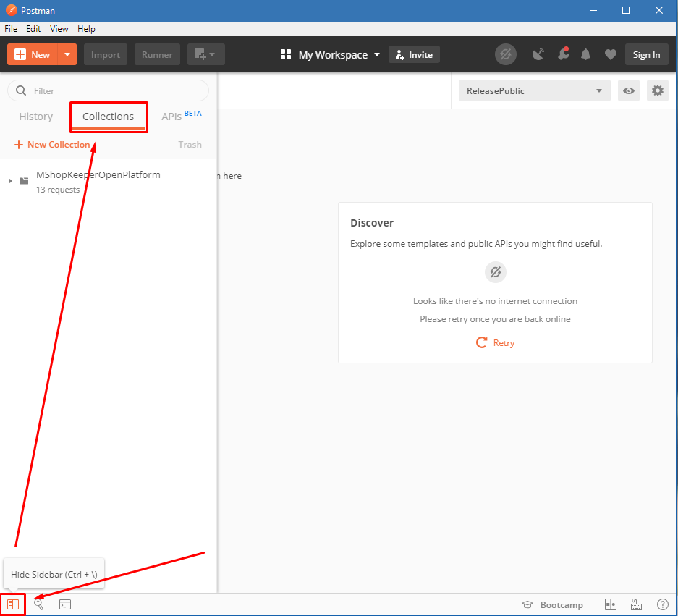The width and height of the screenshot is (678, 616).
Task: Open the ReleasePublic environment dropdown
Action: [x=535, y=90]
